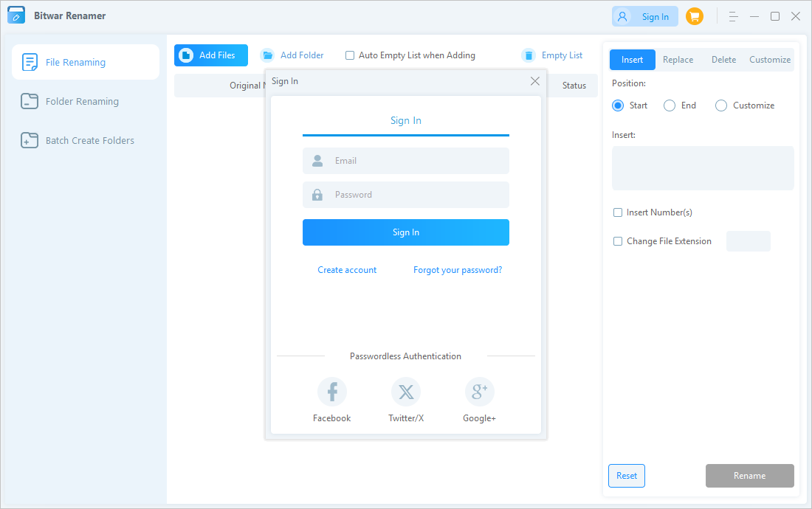Open the Batch Create Folders section
The width and height of the screenshot is (812, 509).
pyautogui.click(x=86, y=140)
